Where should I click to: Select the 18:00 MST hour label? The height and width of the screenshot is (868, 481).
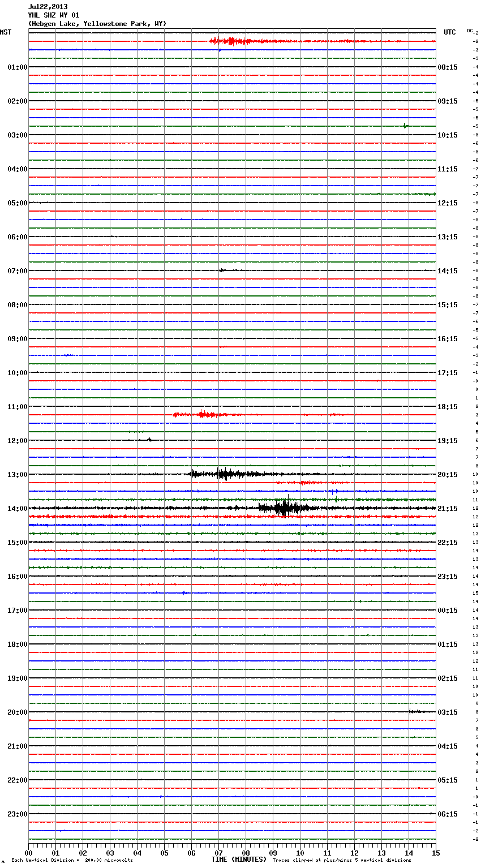pos(18,644)
